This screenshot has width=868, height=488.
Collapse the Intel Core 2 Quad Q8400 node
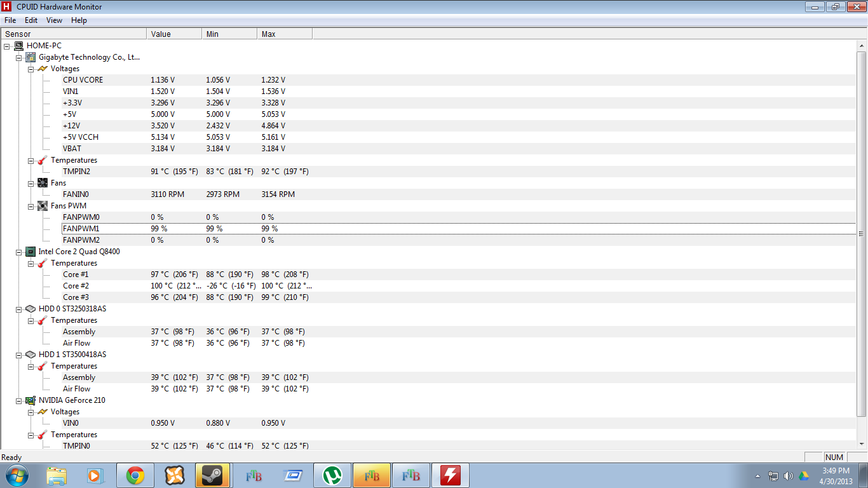(19, 252)
